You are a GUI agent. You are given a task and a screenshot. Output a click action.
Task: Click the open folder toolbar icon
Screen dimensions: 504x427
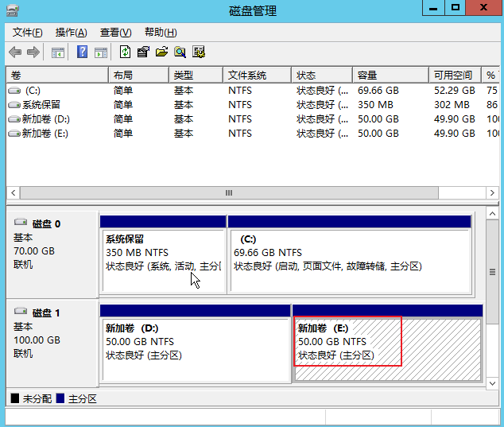161,52
